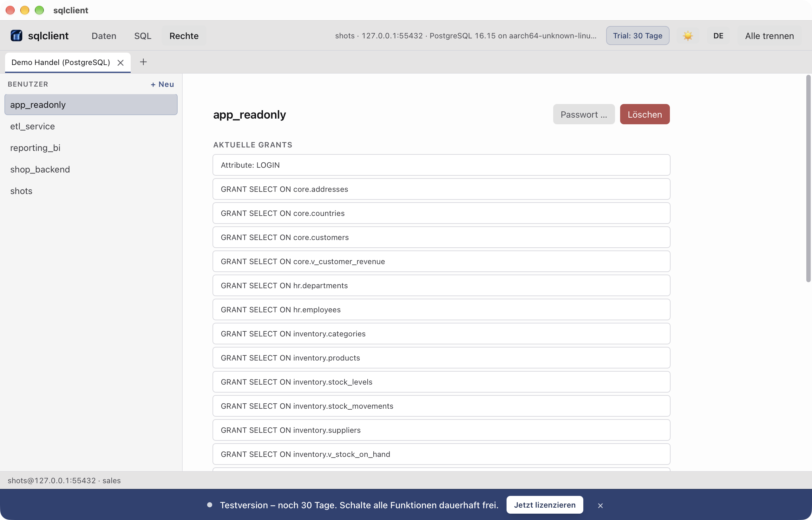Screen dimensions: 812x520
Task: Click the Attribute: LOGIN grant row
Action: coord(441,165)
